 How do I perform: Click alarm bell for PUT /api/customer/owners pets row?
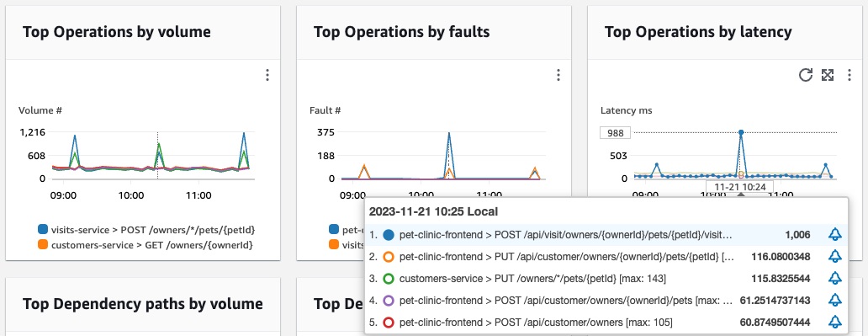835,257
